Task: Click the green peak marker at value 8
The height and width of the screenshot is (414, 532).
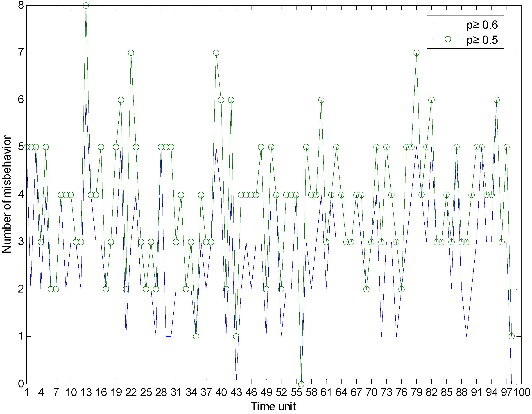Action: pyautogui.click(x=86, y=6)
